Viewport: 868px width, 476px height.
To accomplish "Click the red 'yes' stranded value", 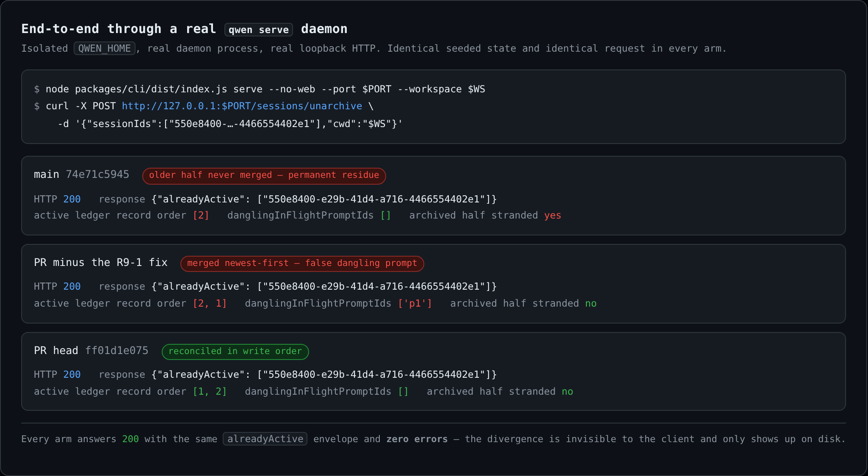I will (x=553, y=216).
